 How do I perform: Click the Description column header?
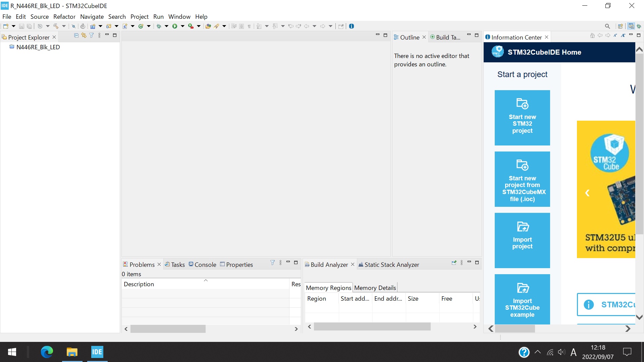pyautogui.click(x=205, y=284)
